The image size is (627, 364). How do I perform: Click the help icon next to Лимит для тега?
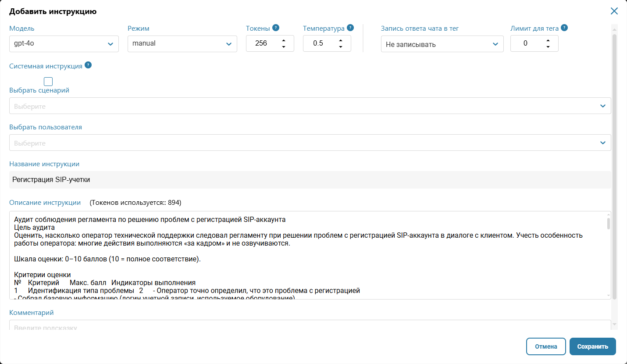point(564,28)
